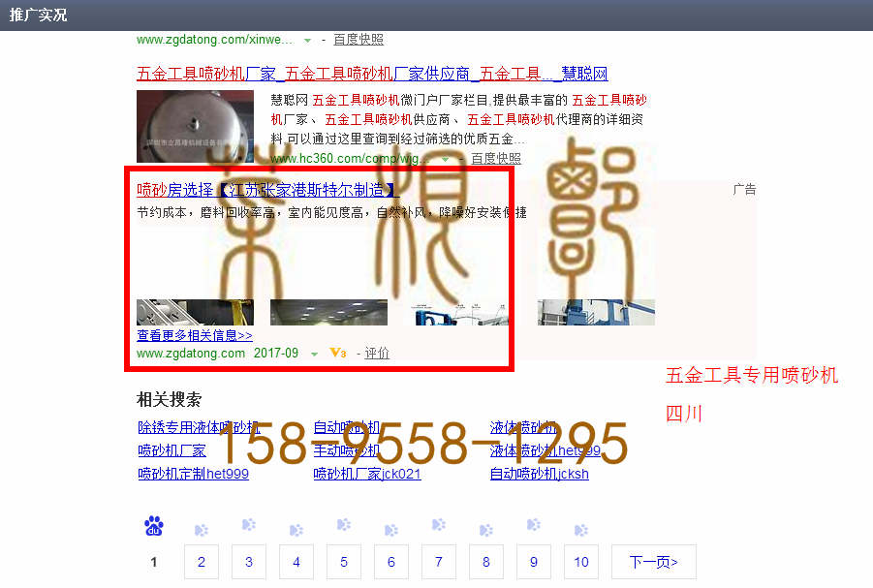Go to results page 3

249,562
